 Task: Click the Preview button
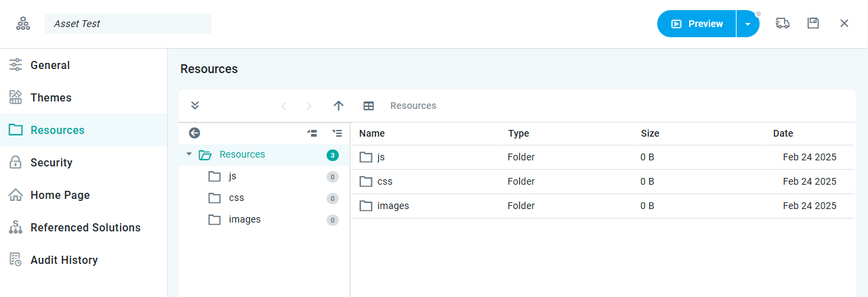click(697, 24)
